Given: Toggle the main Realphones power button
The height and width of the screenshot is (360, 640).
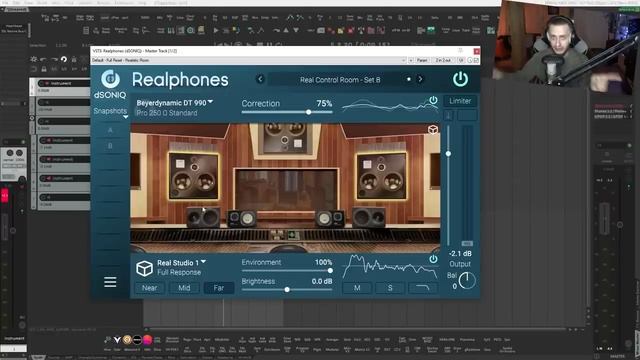Looking at the screenshot, I should click(460, 79).
